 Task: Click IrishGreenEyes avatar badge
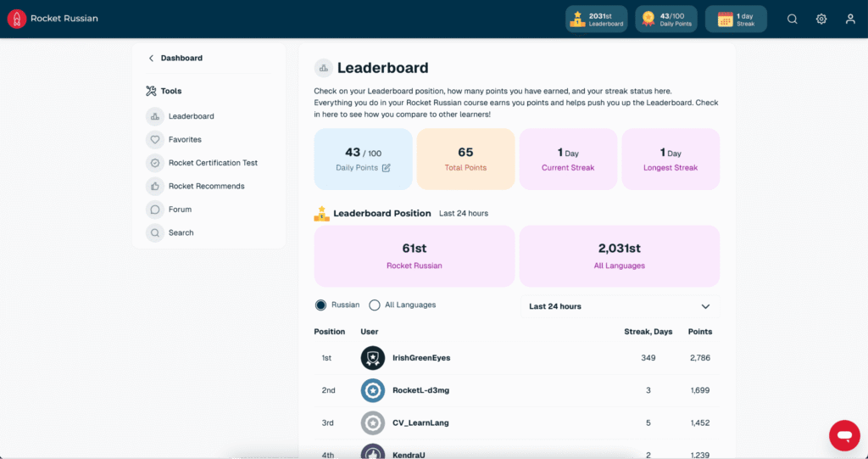(373, 358)
